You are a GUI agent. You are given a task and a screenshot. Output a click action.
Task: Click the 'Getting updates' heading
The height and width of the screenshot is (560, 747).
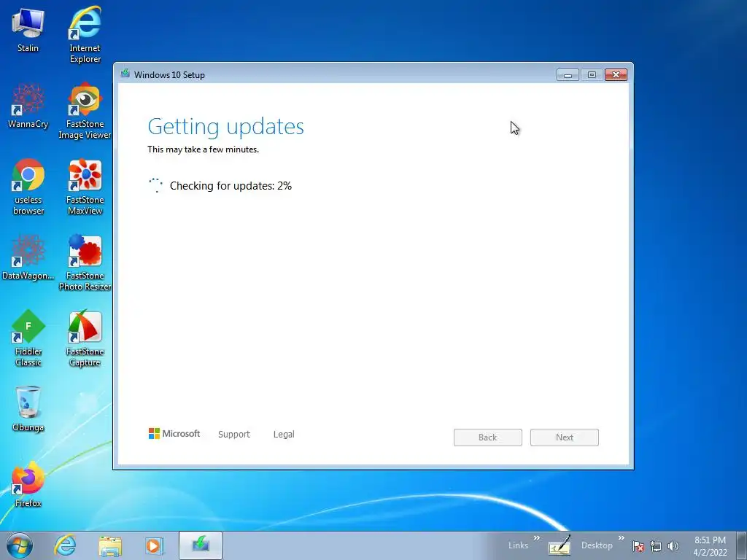click(x=226, y=127)
